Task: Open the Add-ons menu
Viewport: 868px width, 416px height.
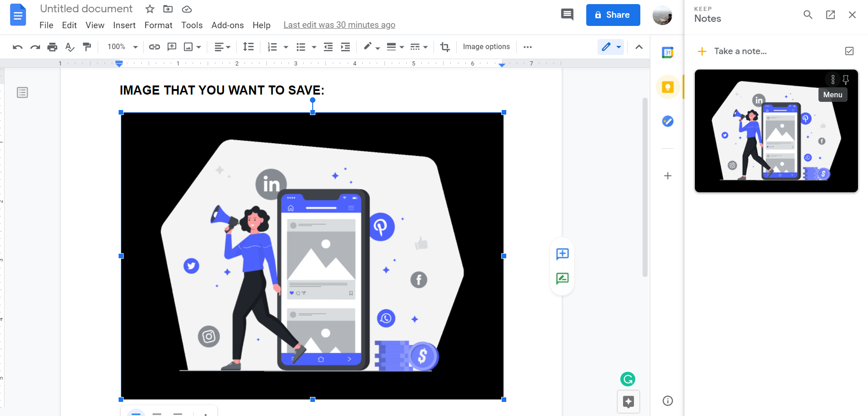Action: [x=228, y=25]
